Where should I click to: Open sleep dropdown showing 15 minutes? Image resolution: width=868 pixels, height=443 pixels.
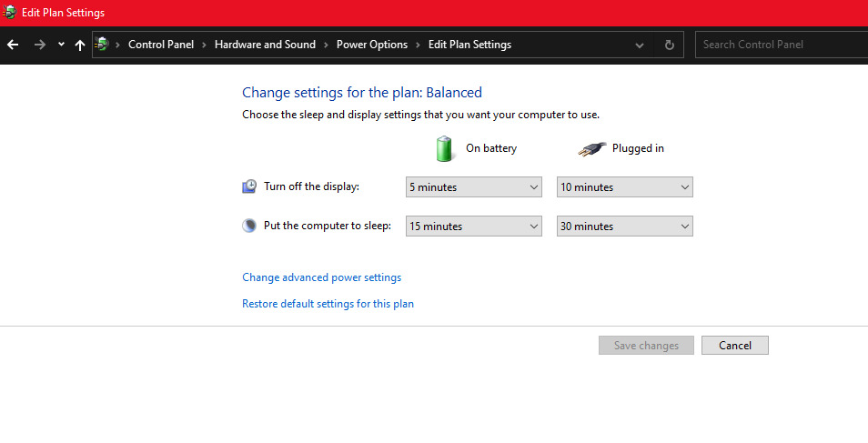(x=474, y=226)
